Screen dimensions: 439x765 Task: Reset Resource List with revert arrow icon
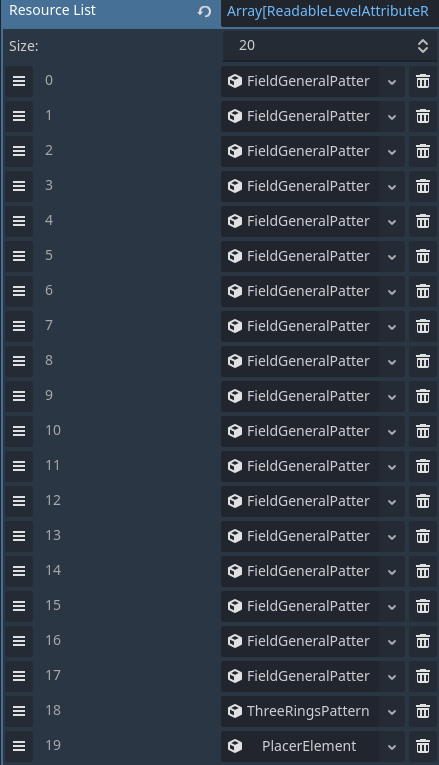204,11
